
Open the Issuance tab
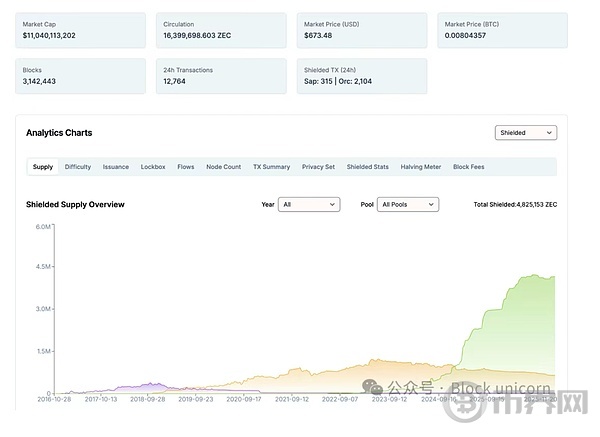pyautogui.click(x=116, y=167)
